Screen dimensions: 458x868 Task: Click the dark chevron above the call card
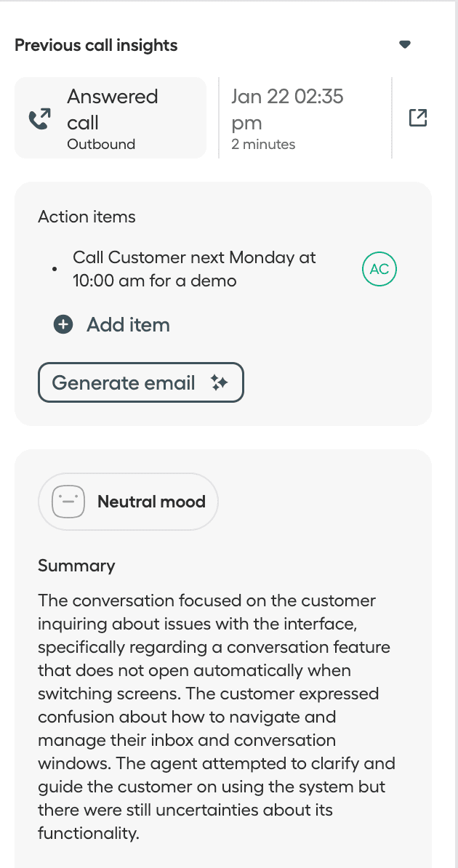click(405, 44)
